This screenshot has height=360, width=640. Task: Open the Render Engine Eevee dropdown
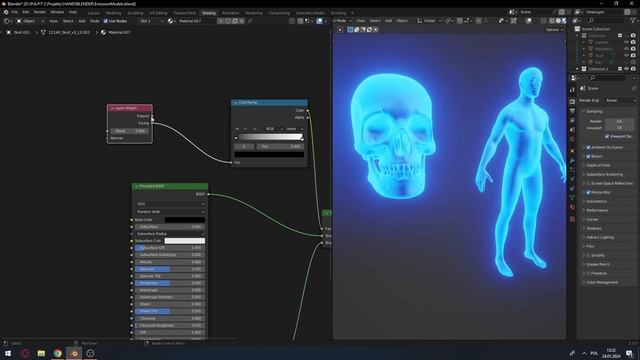pos(620,100)
